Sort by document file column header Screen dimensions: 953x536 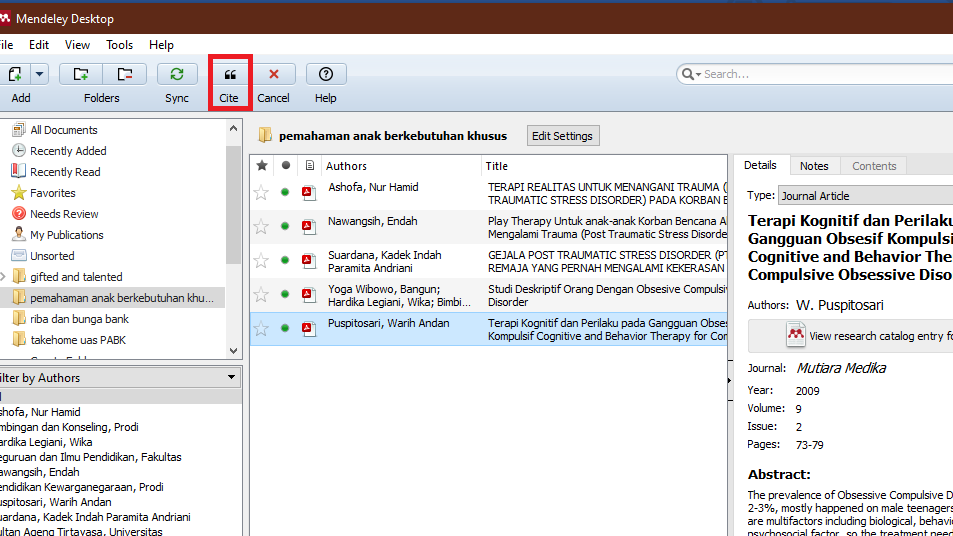click(x=309, y=165)
